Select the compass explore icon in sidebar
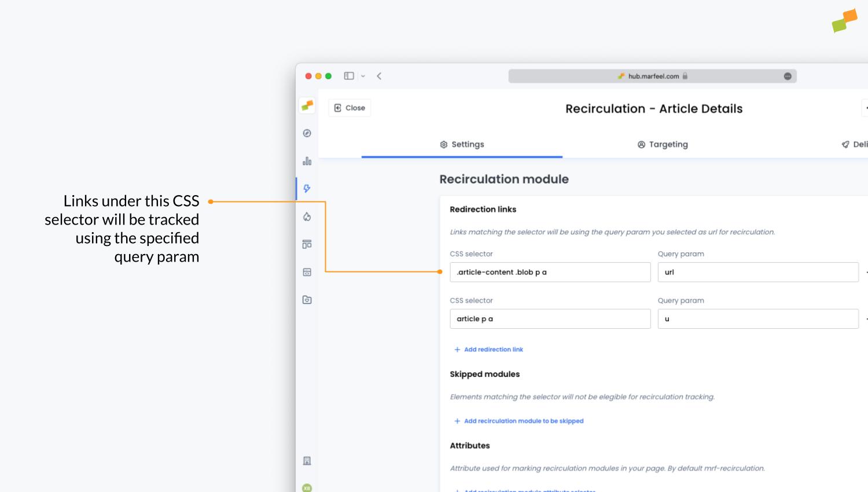868x492 pixels. pos(307,133)
